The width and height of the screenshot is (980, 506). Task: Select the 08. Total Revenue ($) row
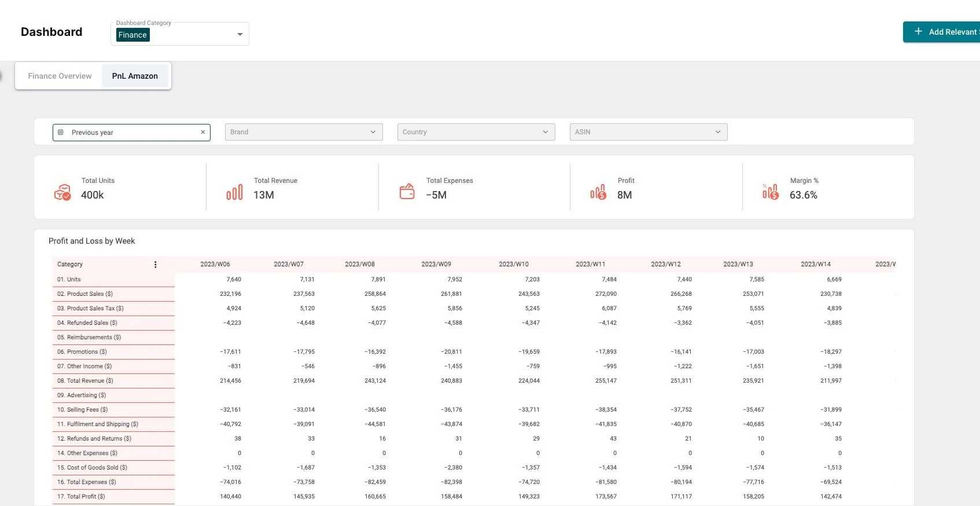click(x=113, y=380)
